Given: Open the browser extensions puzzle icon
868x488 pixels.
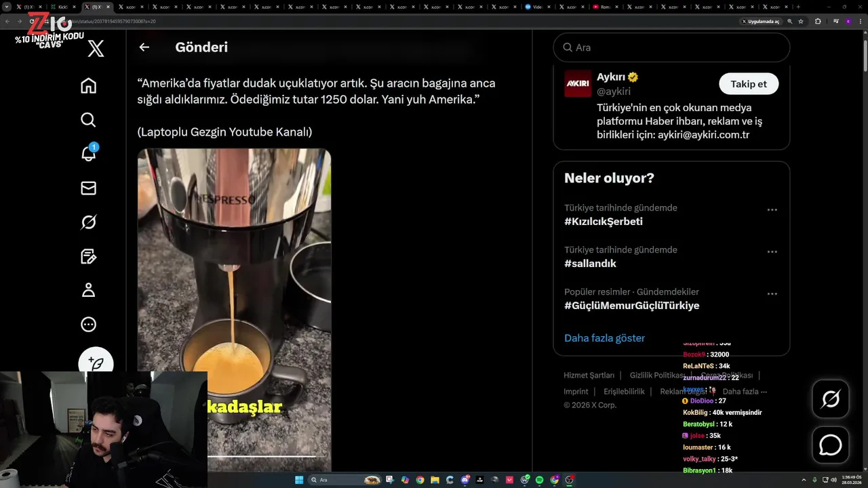Looking at the screenshot, I should (x=818, y=21).
